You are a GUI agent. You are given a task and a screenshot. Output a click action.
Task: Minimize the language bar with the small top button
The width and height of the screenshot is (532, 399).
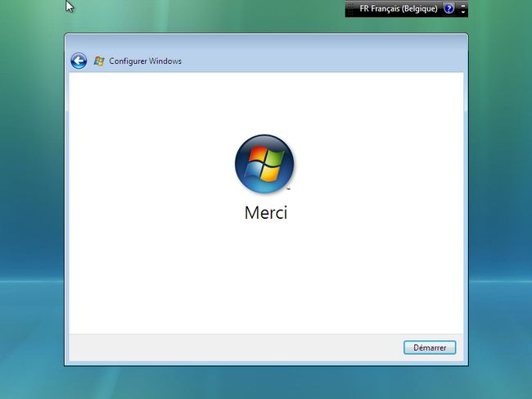tap(463, 5)
